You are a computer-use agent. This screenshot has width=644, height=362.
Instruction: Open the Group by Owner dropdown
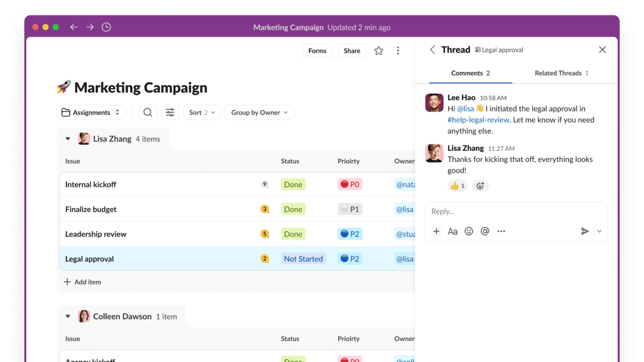coord(259,112)
